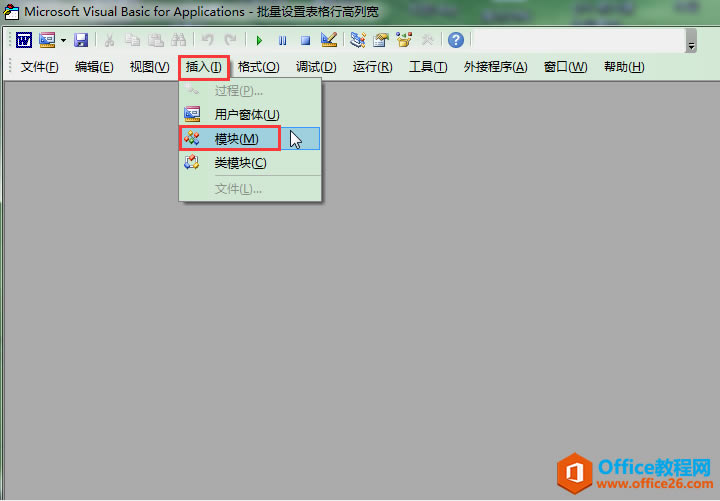Screen dimensions: 720x501
Task: Click the 插入(I) menu
Action: click(204, 67)
